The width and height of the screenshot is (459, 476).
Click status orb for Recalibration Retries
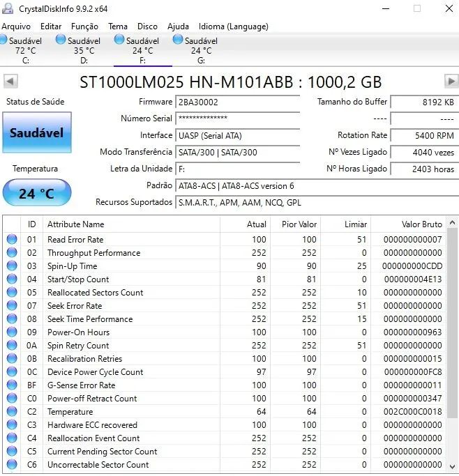click(12, 358)
